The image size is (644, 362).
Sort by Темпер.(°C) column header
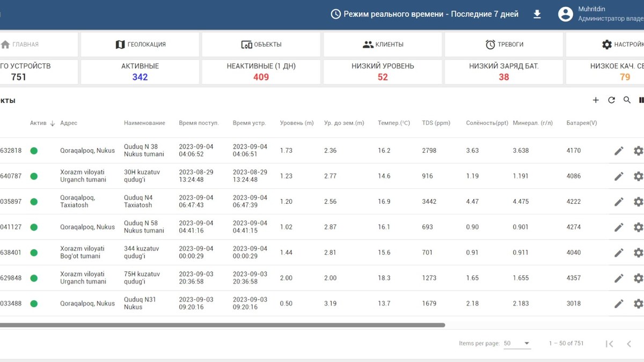click(394, 123)
